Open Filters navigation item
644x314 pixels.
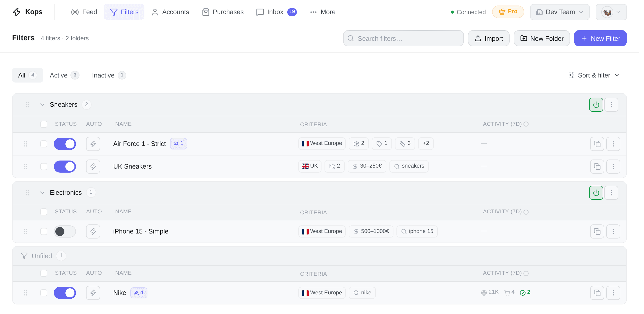(x=124, y=12)
